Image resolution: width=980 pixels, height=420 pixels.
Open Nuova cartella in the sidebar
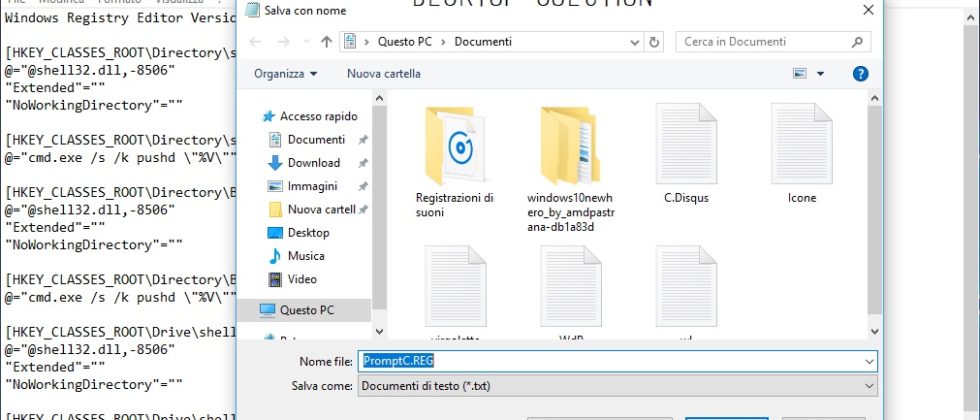click(x=321, y=209)
